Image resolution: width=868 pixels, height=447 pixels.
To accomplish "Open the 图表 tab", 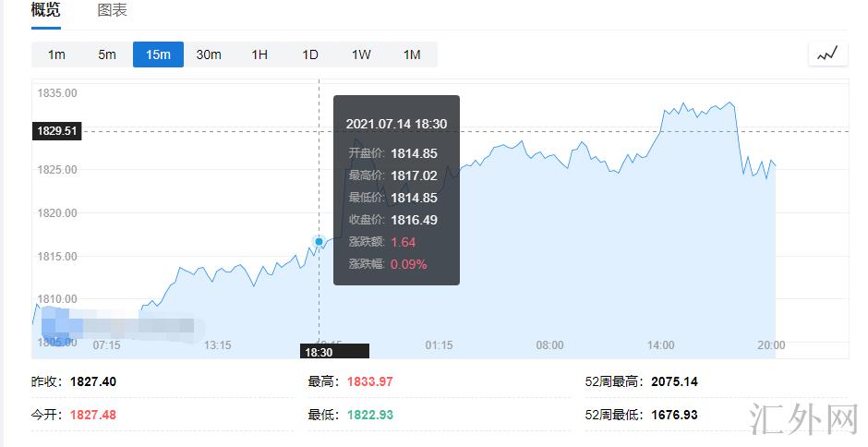I will pos(113,11).
